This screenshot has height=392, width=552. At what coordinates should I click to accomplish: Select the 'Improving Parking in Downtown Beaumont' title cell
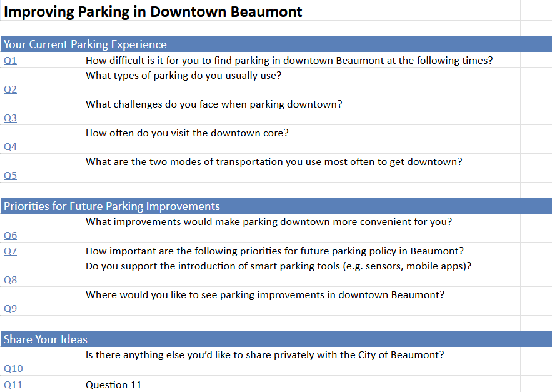coord(153,11)
